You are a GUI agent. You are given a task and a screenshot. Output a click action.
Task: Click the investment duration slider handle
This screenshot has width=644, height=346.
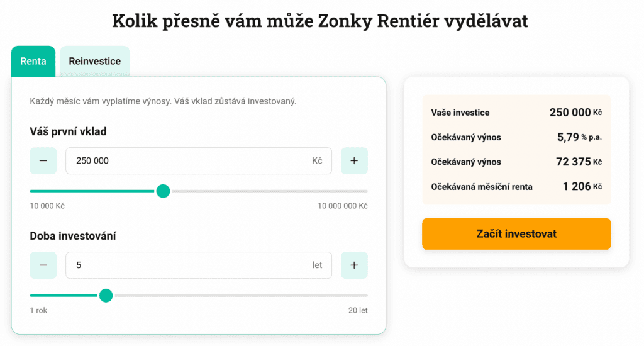[106, 295]
